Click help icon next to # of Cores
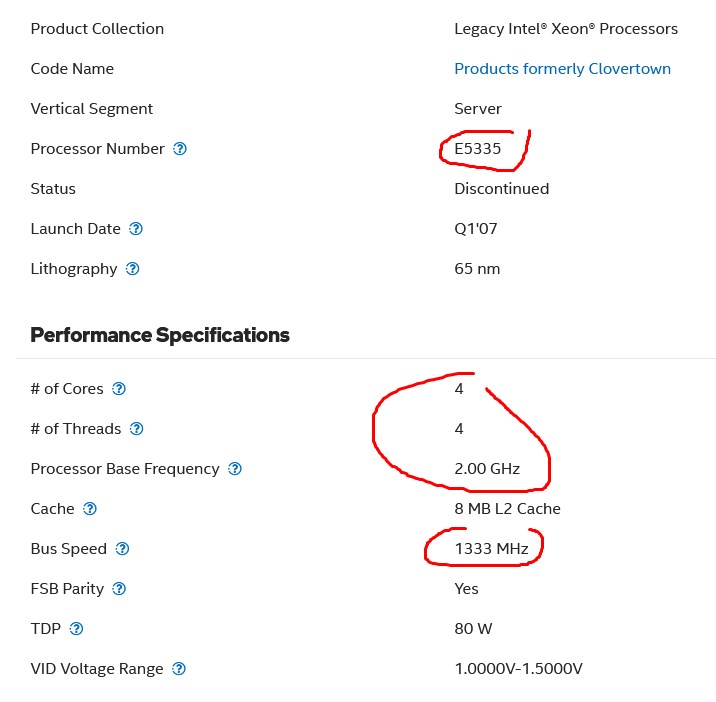Image resolution: width=716 pixels, height=702 pixels. (x=119, y=389)
